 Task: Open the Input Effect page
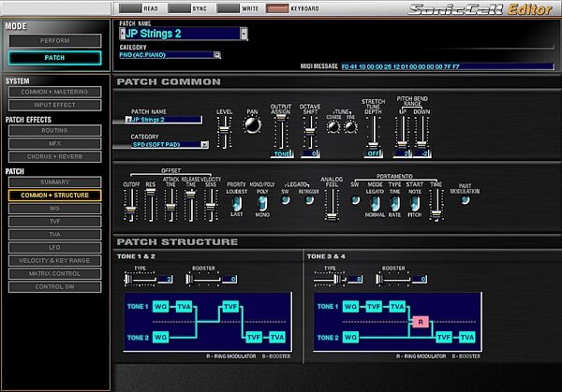click(x=55, y=105)
